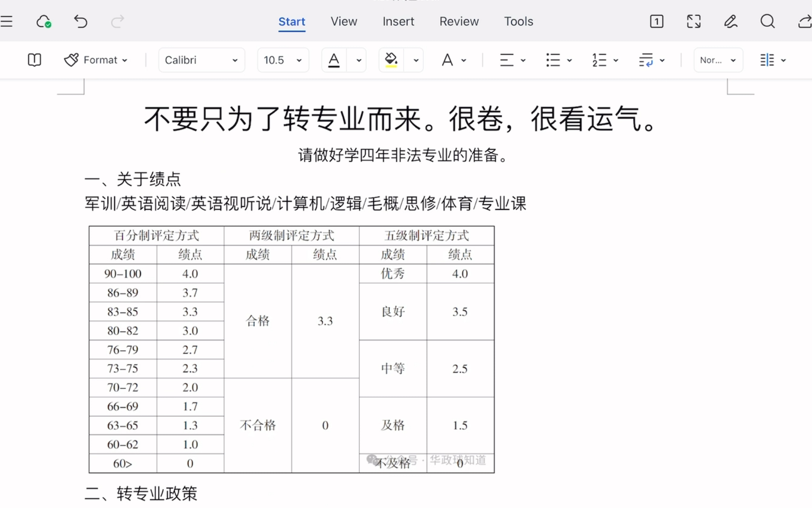This screenshot has height=508, width=812.
Task: Switch to the View tab
Action: [x=344, y=21]
